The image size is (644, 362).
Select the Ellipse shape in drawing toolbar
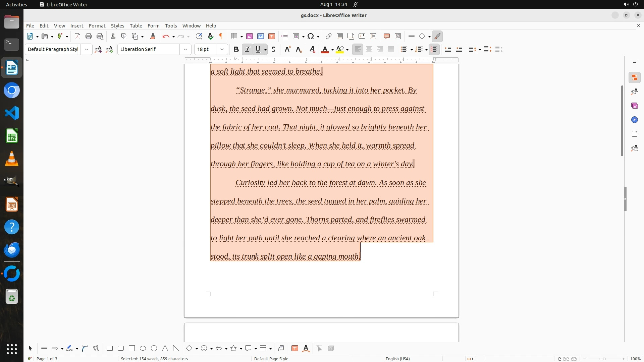point(143,348)
